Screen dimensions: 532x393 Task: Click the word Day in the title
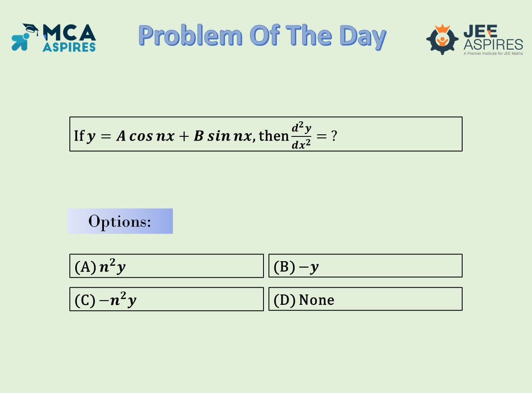tap(363, 37)
